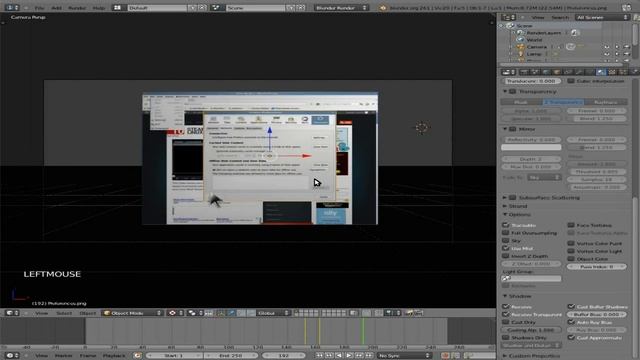Toggle Auto Ray Bias checkbox
The width and height of the screenshot is (640, 360).
571,322
